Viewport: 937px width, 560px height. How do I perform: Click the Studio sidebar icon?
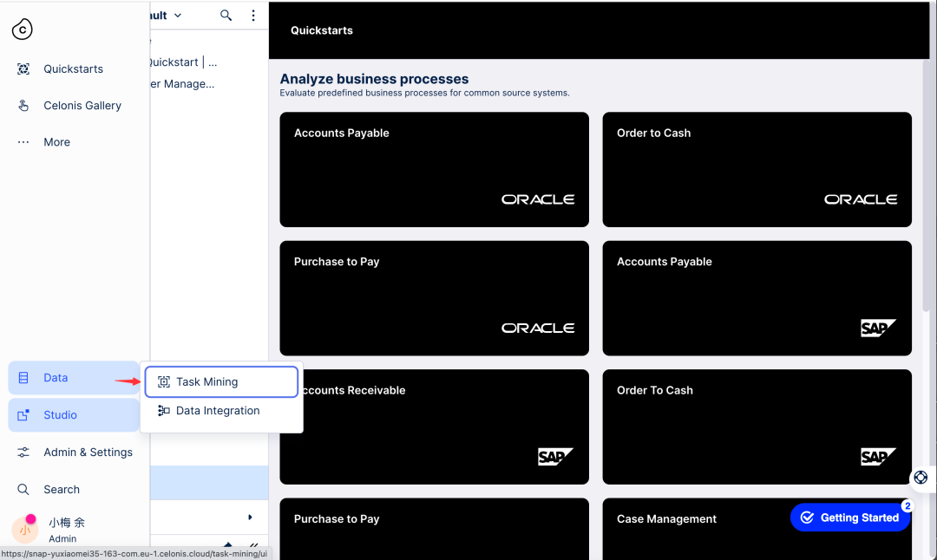tap(23, 415)
